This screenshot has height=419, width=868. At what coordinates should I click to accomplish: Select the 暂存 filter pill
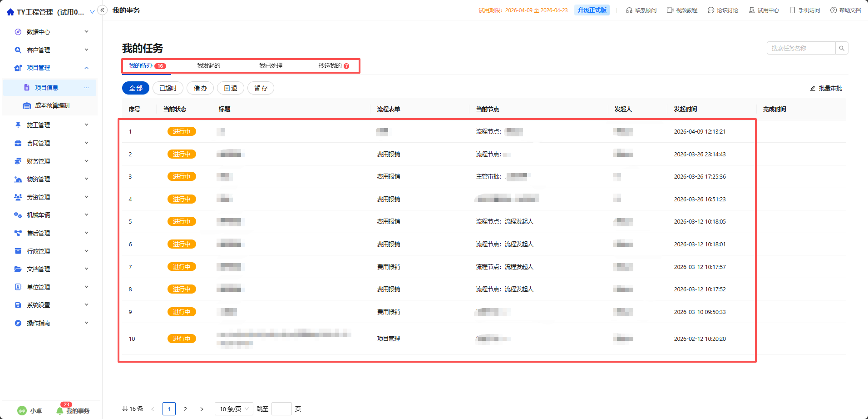pos(261,88)
